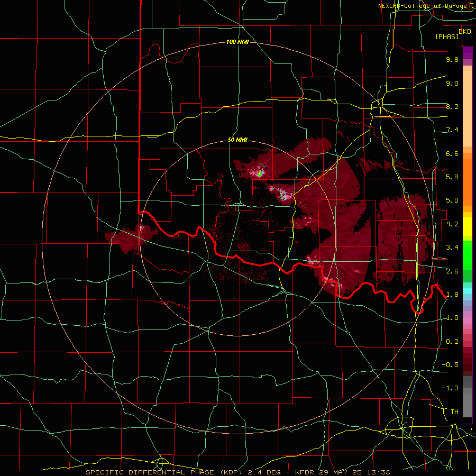
Task: Pick the purple segment atop the color bar
Action: click(x=467, y=53)
